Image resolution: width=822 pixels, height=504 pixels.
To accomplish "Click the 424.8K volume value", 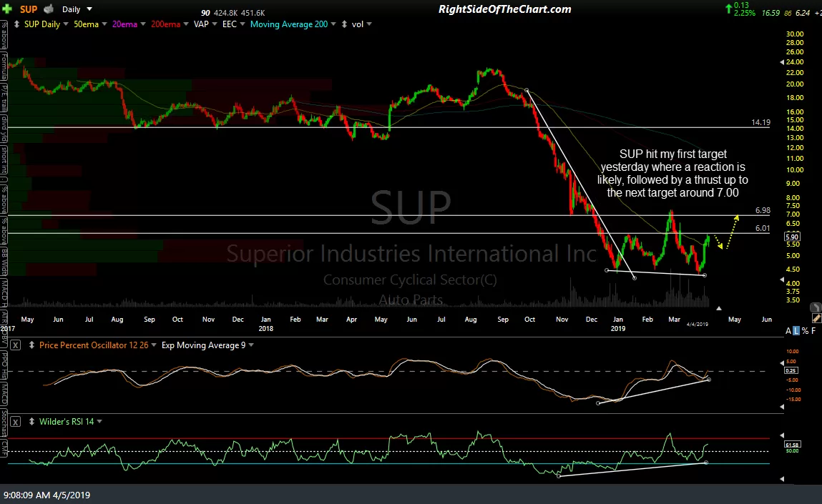I will pyautogui.click(x=226, y=13).
